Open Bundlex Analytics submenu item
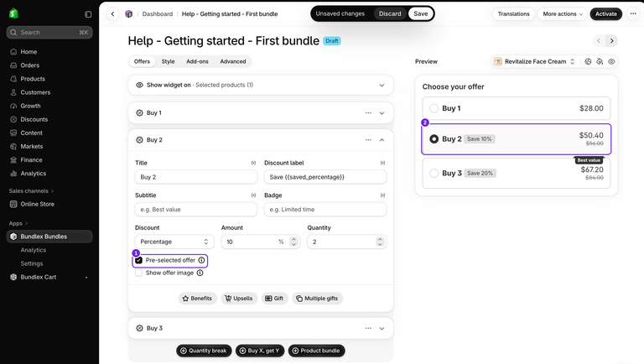 tap(34, 250)
